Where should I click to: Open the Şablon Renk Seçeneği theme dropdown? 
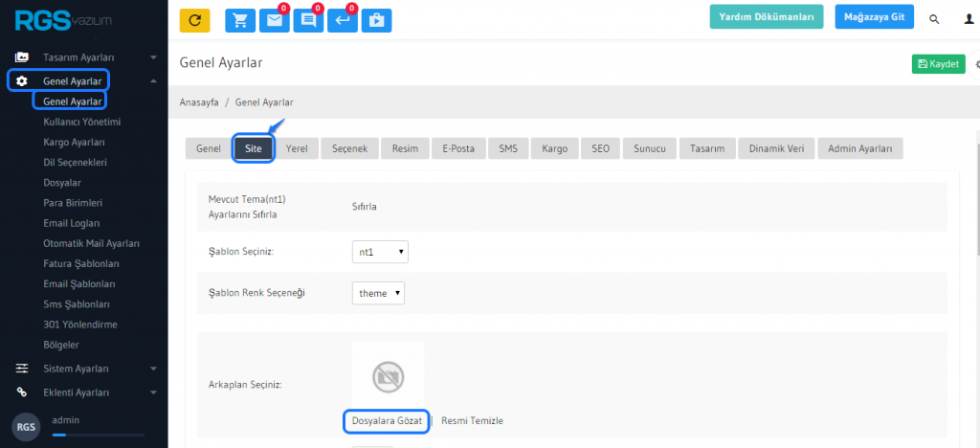tap(378, 293)
